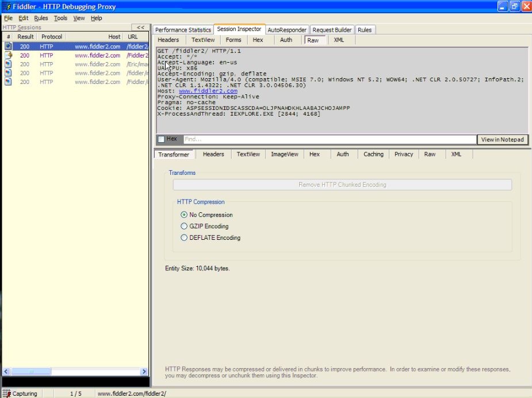Click Remove HTTP Chunked Encoding button
The image size is (532, 398).
point(342,185)
